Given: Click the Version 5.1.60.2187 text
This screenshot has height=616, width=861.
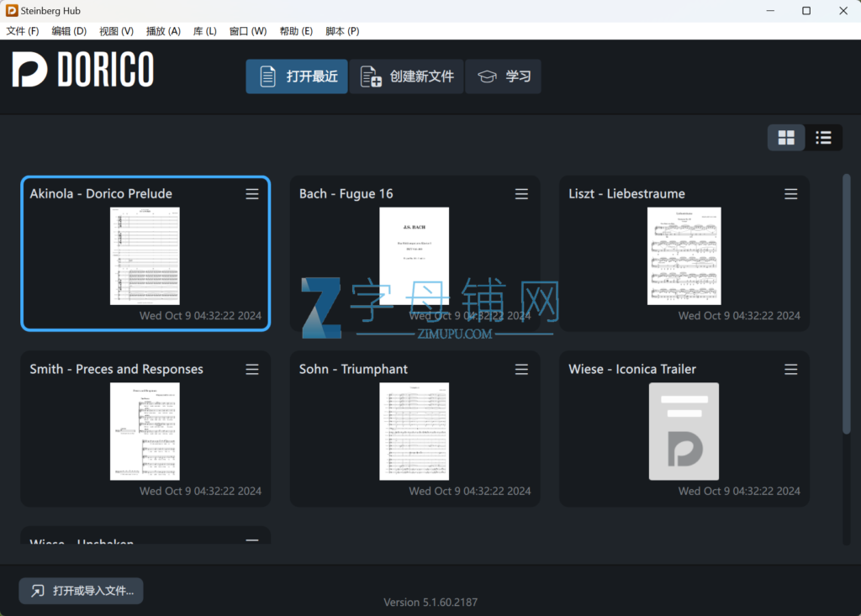Looking at the screenshot, I should pos(430,603).
